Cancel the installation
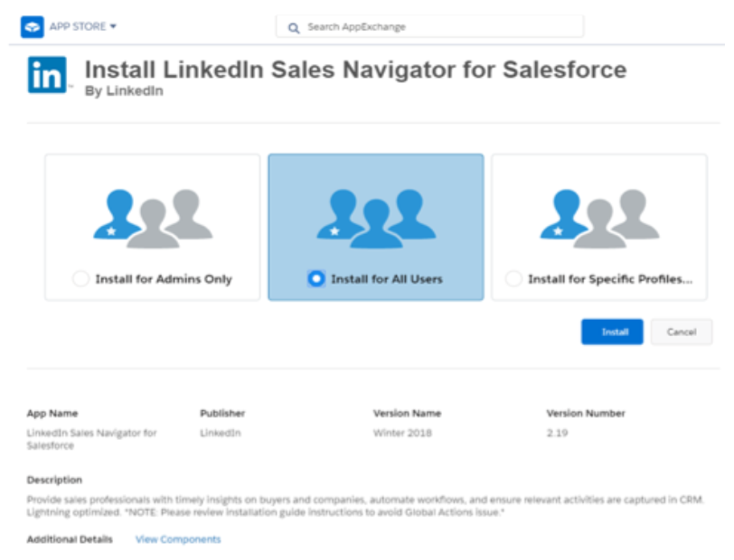The image size is (734, 560). (682, 331)
